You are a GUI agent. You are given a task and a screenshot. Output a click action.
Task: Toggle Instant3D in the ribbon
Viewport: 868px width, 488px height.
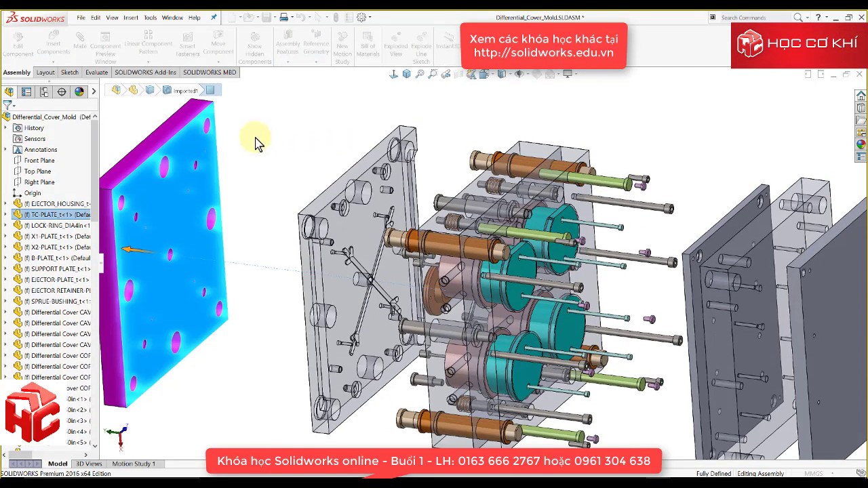pos(447,41)
